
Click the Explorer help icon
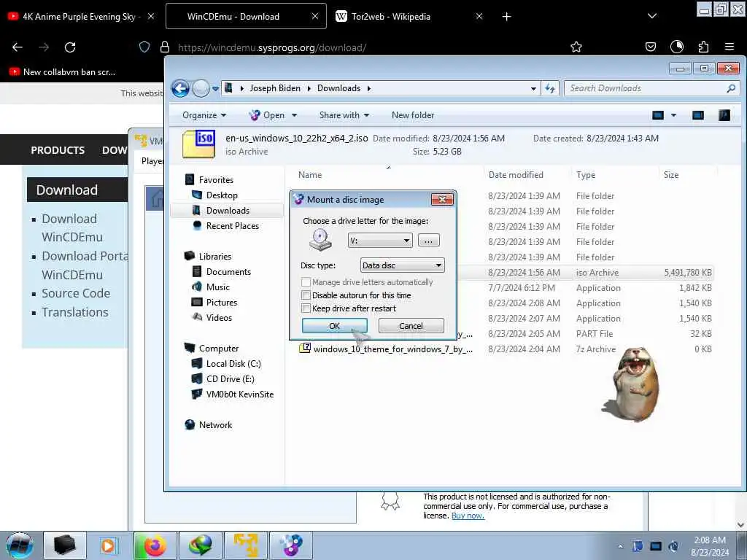click(724, 115)
